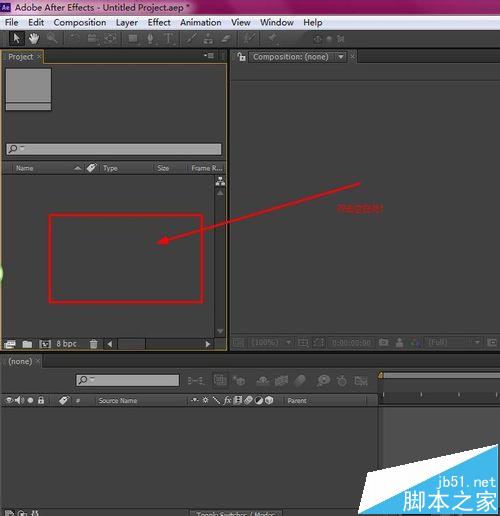The width and height of the screenshot is (500, 516).
Task: Select the Zoom magnifier tool
Action: (x=52, y=39)
